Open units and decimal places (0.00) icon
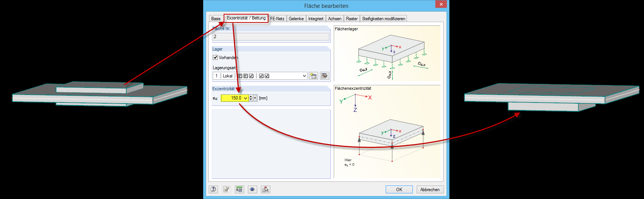Viewport: 644px width, 199px height. click(239, 189)
